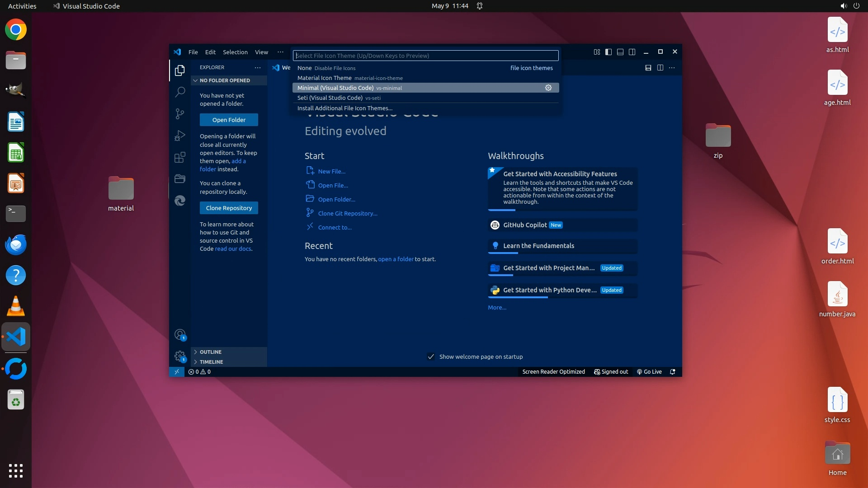Click the gear beside Minimal icon theme
Viewport: 868px width, 488px height.
click(x=548, y=88)
